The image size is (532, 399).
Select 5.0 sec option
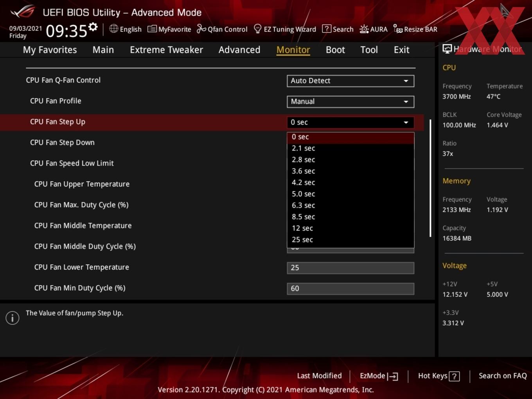click(350, 194)
